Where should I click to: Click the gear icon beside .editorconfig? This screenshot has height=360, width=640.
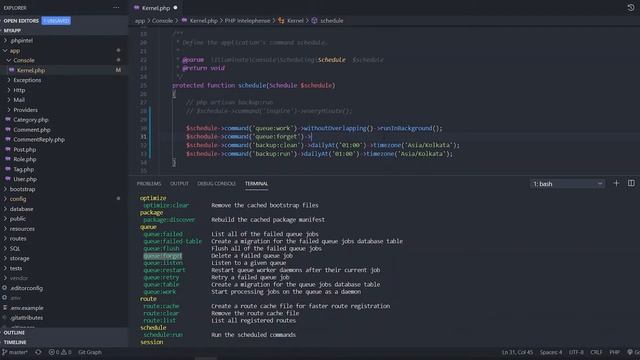point(4,288)
